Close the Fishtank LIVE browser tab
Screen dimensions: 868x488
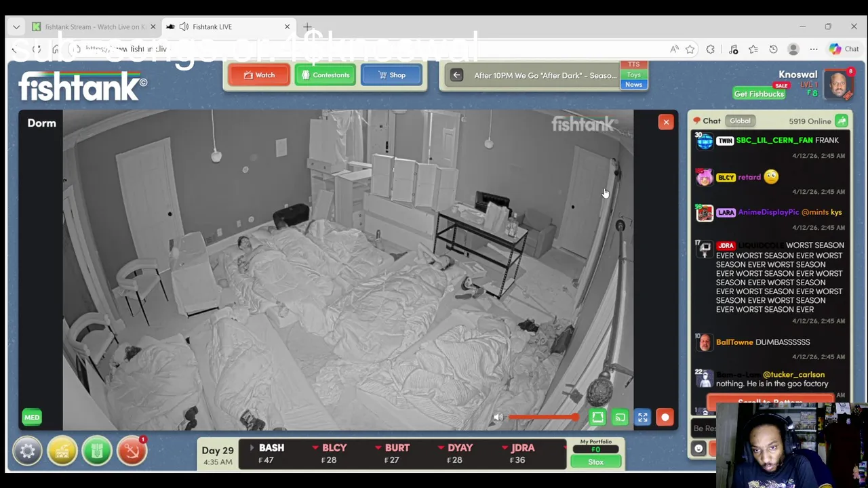point(287,27)
